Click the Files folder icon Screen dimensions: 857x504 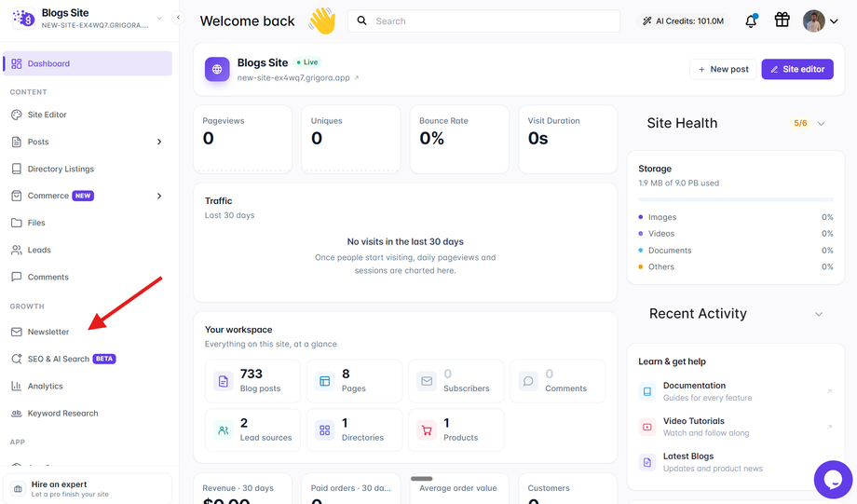point(17,223)
